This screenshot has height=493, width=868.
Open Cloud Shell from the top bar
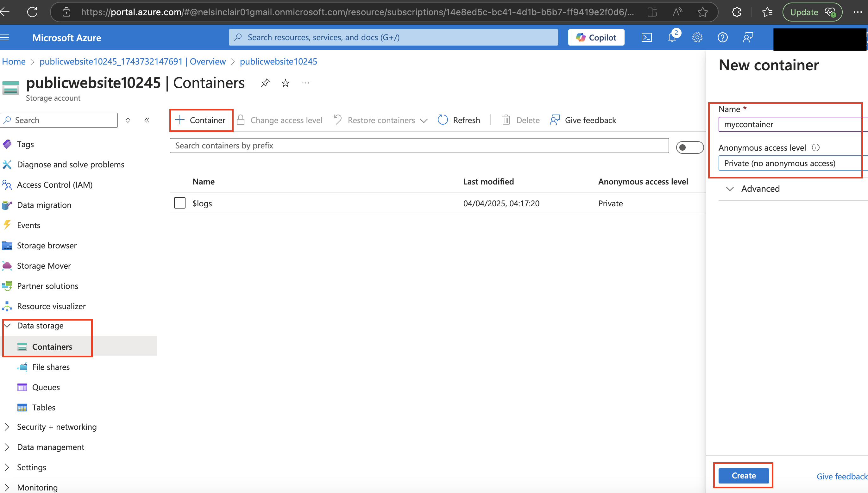(646, 37)
